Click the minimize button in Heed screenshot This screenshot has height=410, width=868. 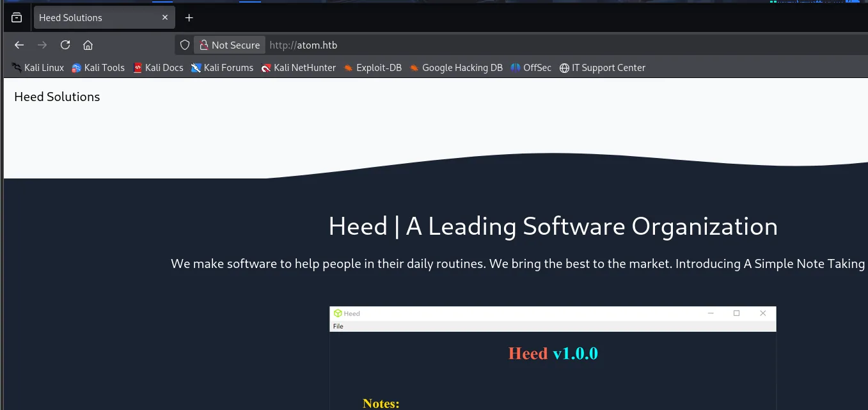pos(711,313)
